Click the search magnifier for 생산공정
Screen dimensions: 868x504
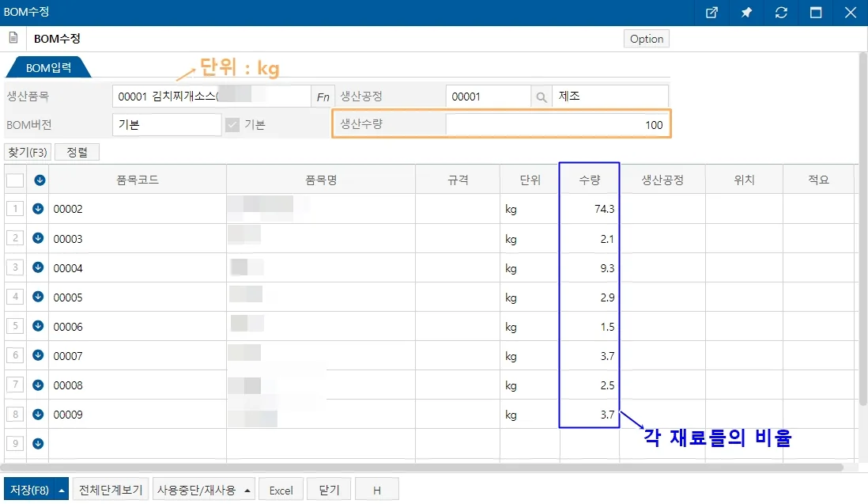[x=542, y=97]
